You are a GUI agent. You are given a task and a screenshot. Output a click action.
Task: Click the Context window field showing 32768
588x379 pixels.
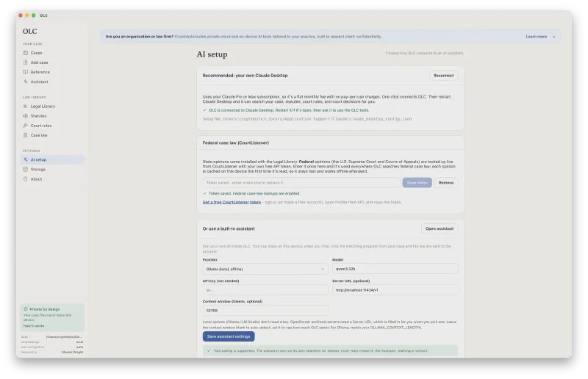(265, 311)
